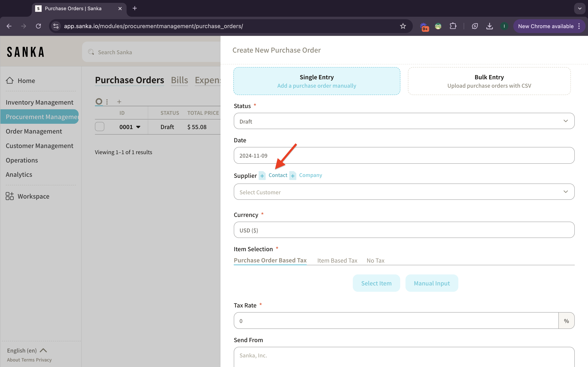
Task: Open browser Extensions puzzle icon
Action: tap(453, 26)
